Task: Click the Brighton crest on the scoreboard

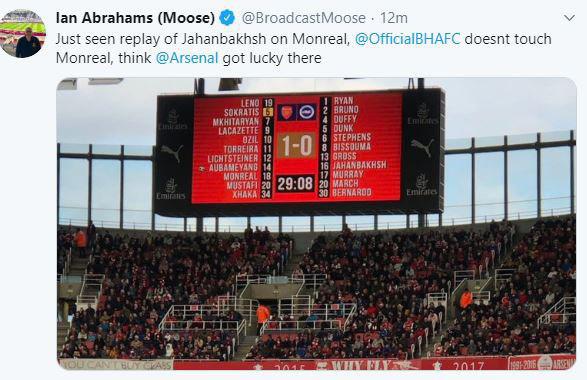Action: [307, 112]
